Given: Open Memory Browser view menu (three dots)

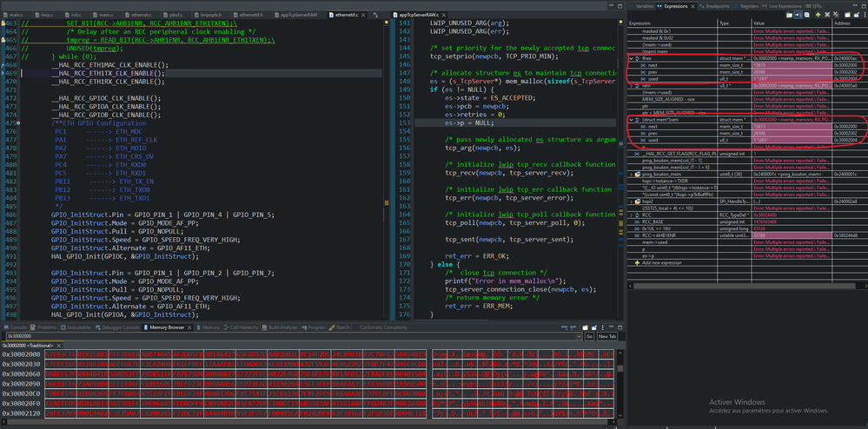Looking at the screenshot, I should pos(602,327).
